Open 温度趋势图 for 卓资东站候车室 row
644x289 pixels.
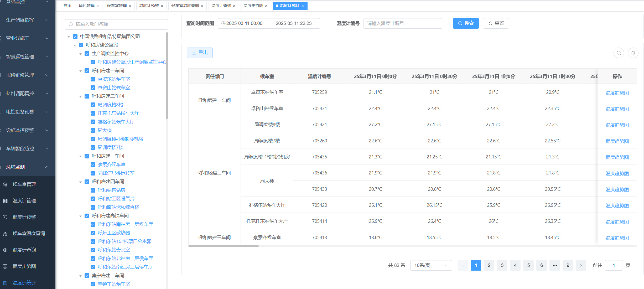[x=617, y=93]
